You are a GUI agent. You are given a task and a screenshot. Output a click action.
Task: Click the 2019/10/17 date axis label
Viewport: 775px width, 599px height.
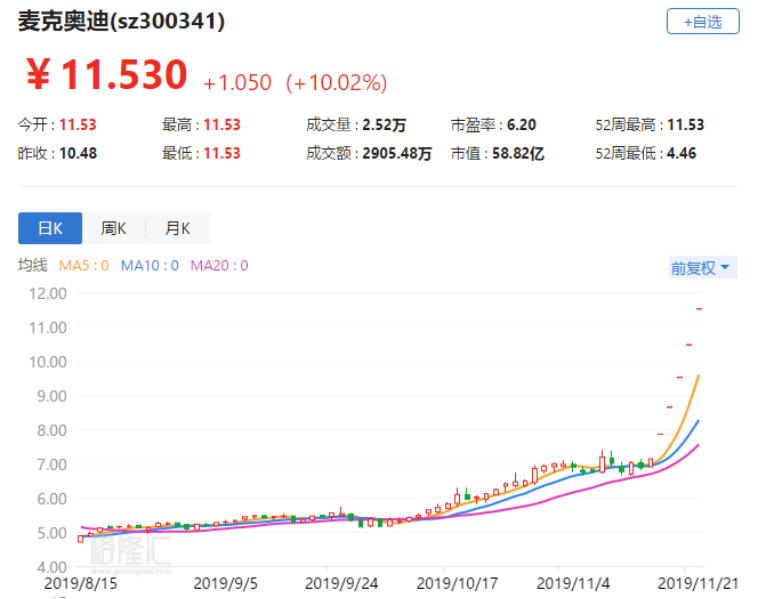coord(457,584)
